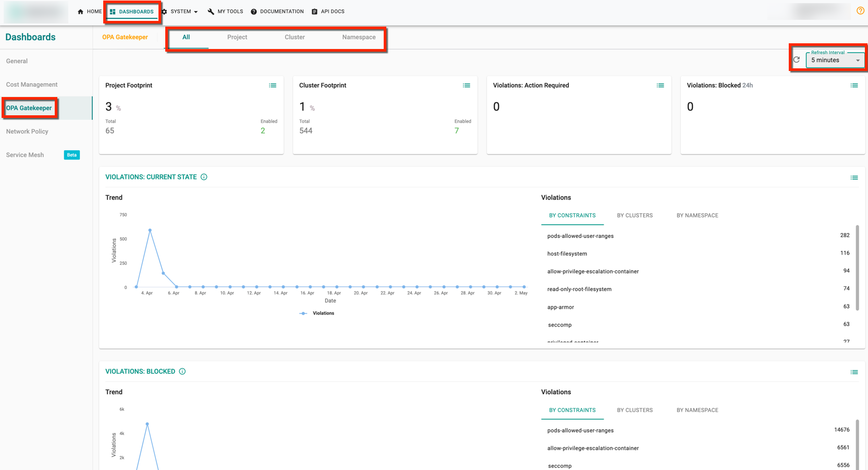Click the OPA Gatekeeper breadcrumb label
Screen dimensions: 868x470
click(x=125, y=37)
